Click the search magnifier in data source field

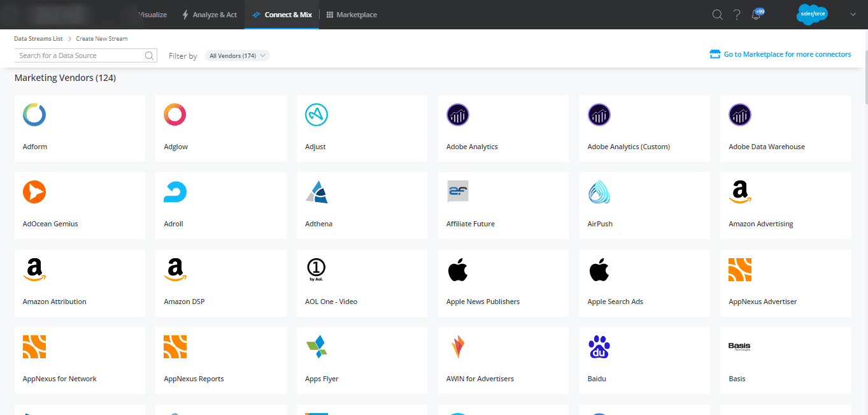[150, 55]
